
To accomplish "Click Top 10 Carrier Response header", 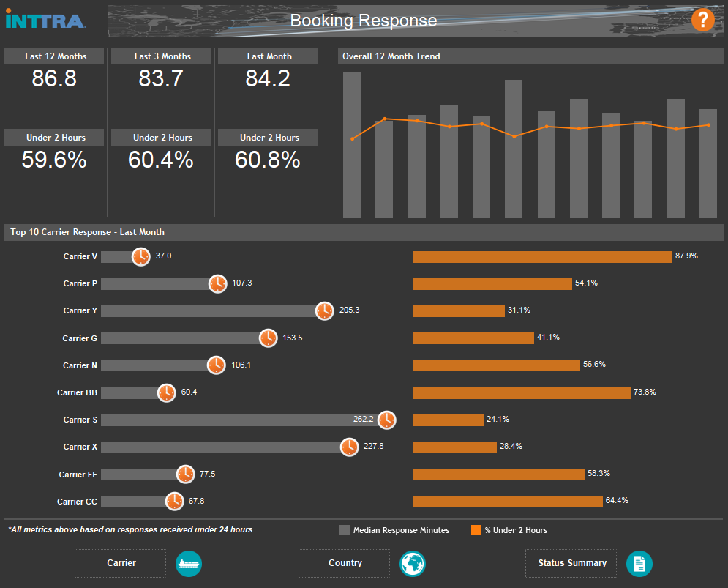I will [x=364, y=232].
